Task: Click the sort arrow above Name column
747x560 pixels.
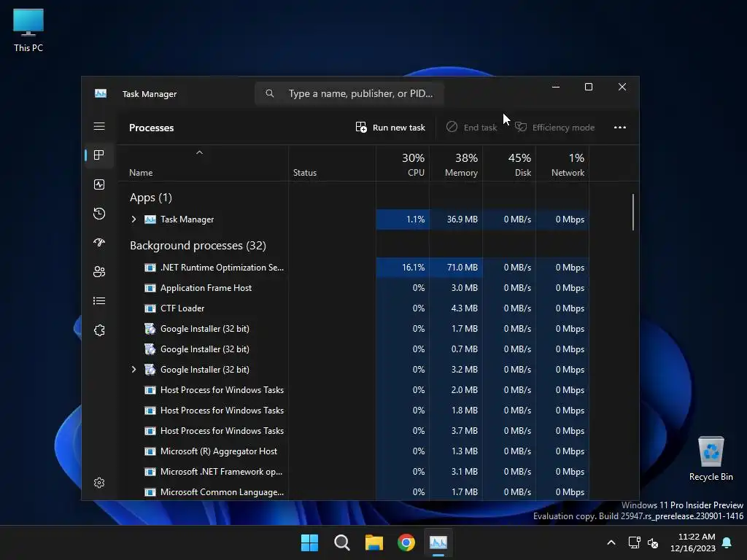Action: pos(200,152)
